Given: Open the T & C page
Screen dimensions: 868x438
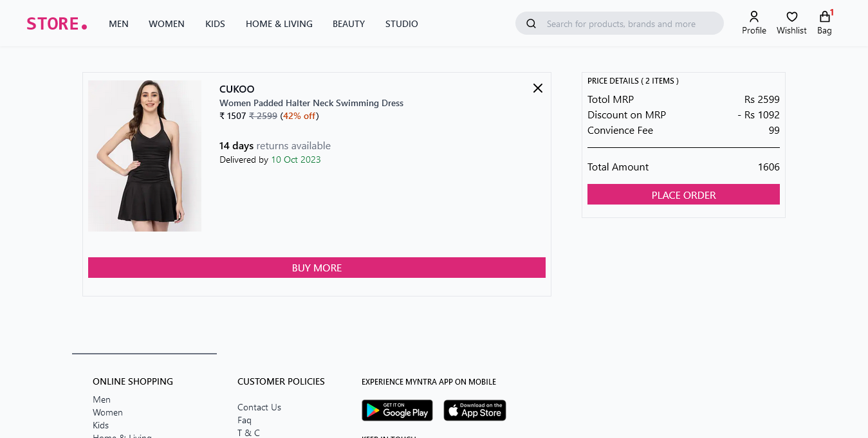Looking at the screenshot, I should pyautogui.click(x=248, y=433).
